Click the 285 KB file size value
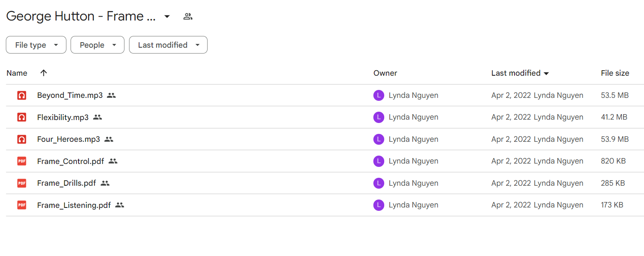 coord(613,183)
